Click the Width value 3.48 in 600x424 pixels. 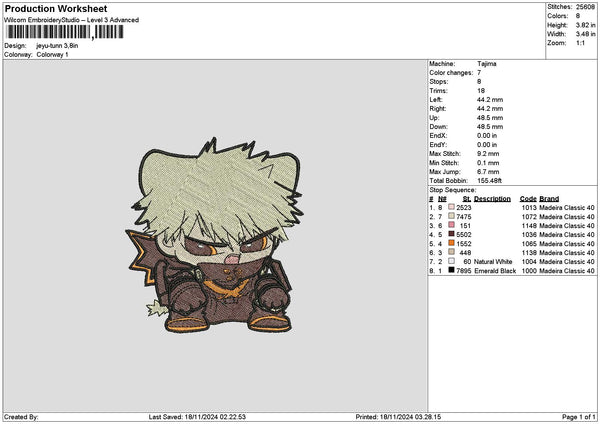[x=585, y=34]
